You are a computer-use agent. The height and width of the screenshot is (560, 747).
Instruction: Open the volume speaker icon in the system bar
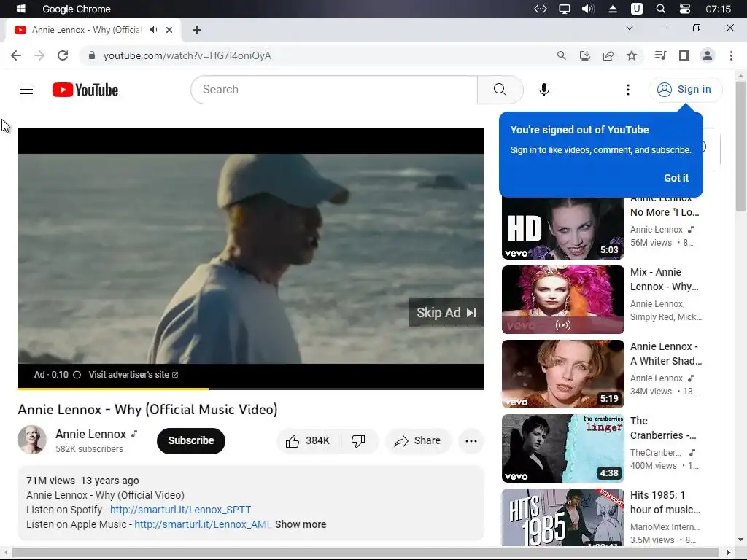tap(589, 9)
